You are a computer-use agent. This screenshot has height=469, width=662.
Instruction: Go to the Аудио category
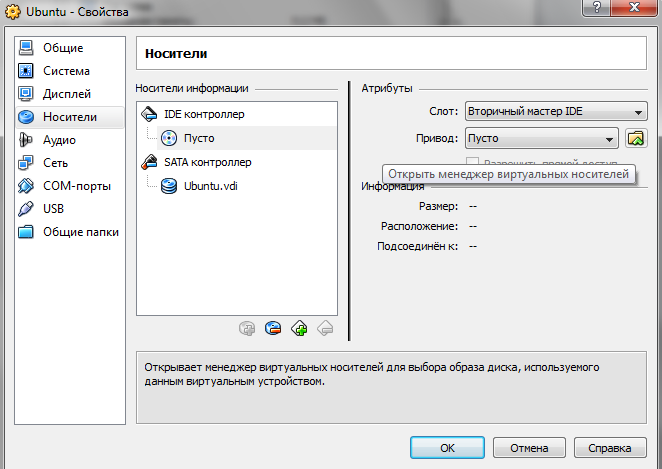coord(70,140)
